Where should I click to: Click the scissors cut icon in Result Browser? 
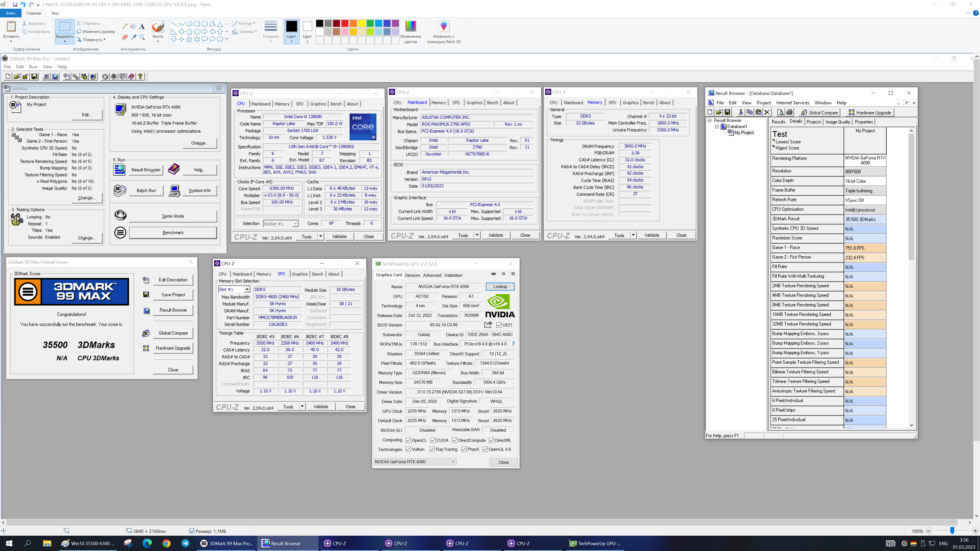pos(740,112)
